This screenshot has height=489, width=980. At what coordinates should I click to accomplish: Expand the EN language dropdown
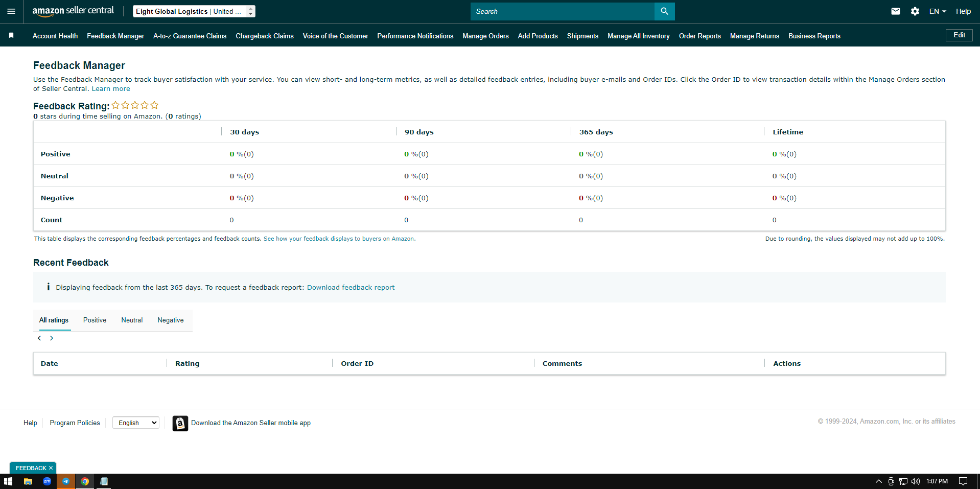(x=938, y=11)
